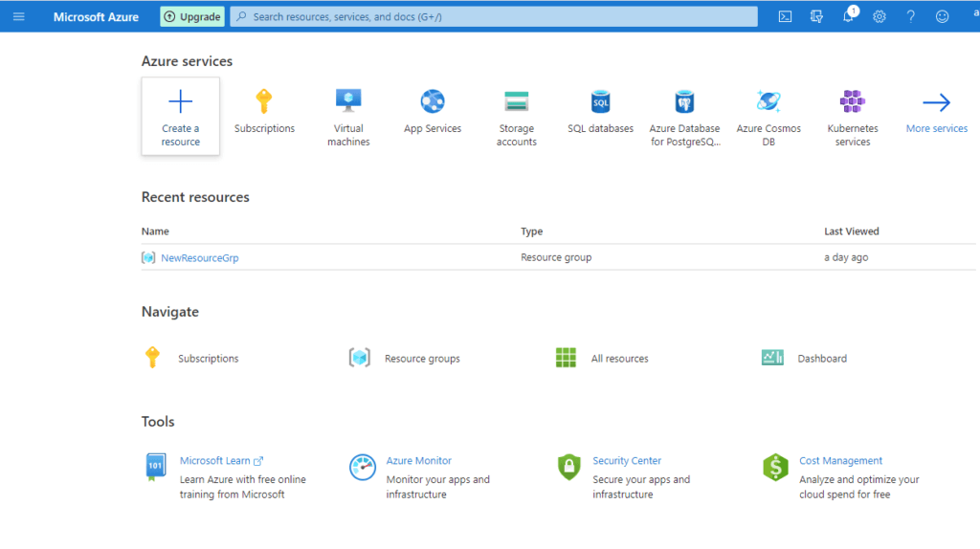
Task: Open the help question mark
Action: pyautogui.click(x=911, y=17)
